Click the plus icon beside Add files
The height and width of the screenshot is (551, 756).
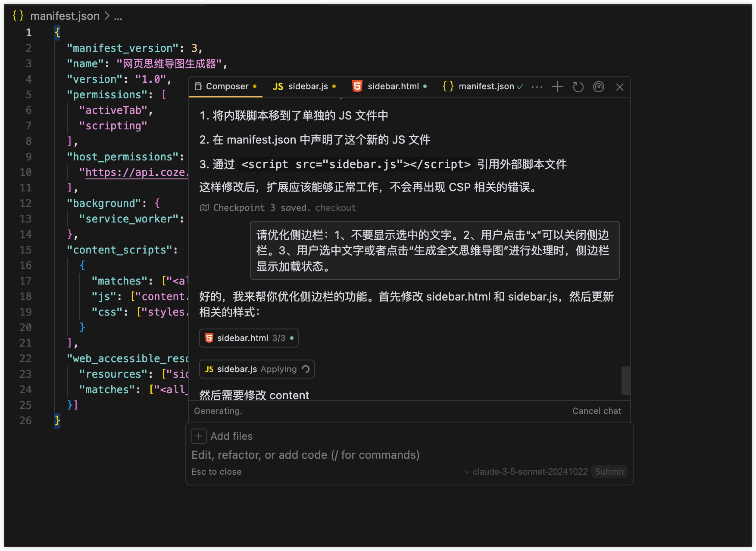(199, 436)
